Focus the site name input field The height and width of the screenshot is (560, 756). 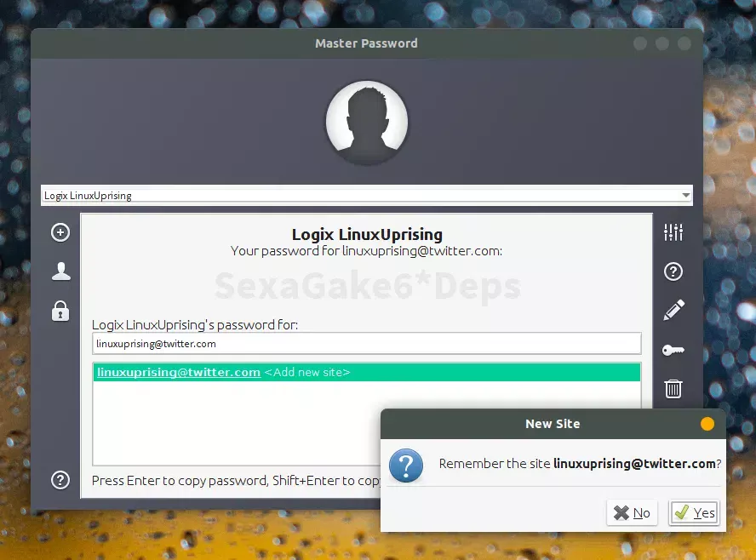[x=366, y=343]
